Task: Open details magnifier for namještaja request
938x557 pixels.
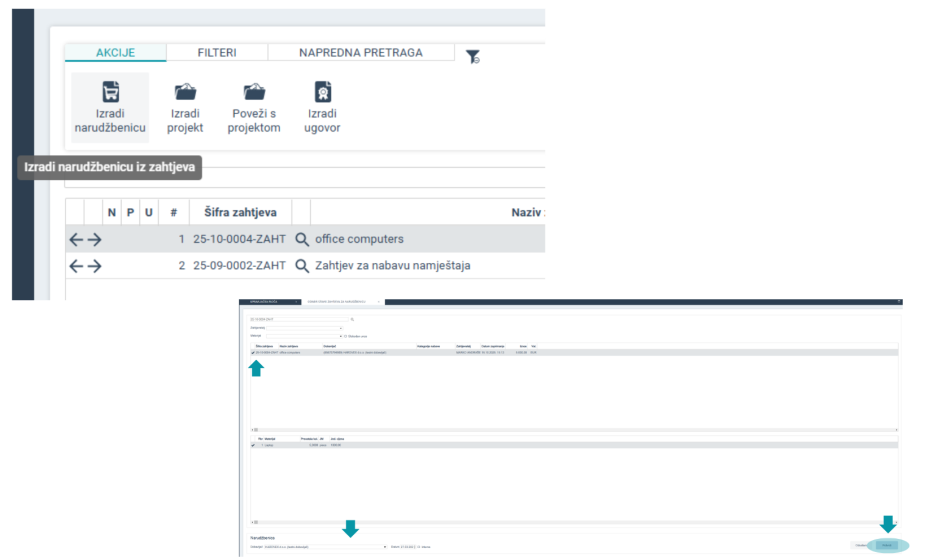Action: 302,266
